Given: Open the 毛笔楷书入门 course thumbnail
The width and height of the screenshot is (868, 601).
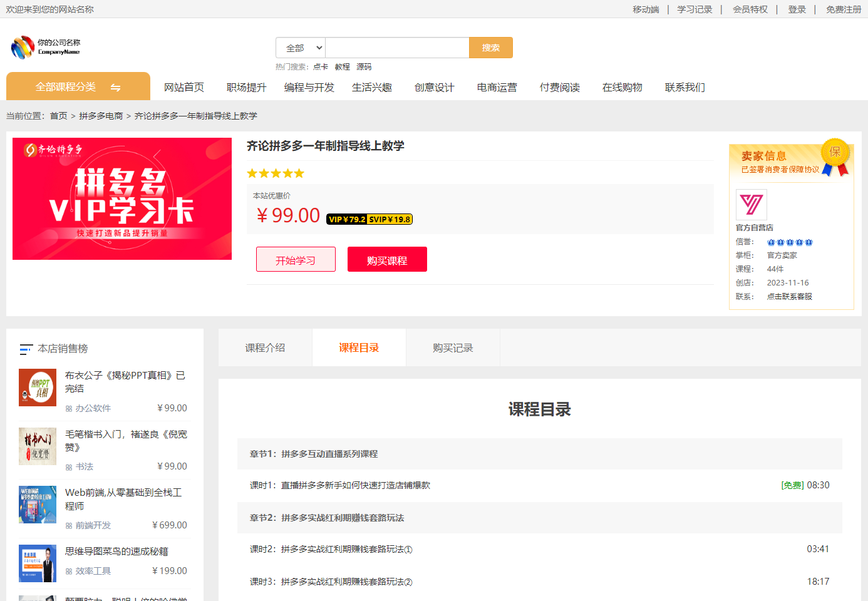Looking at the screenshot, I should (38, 446).
